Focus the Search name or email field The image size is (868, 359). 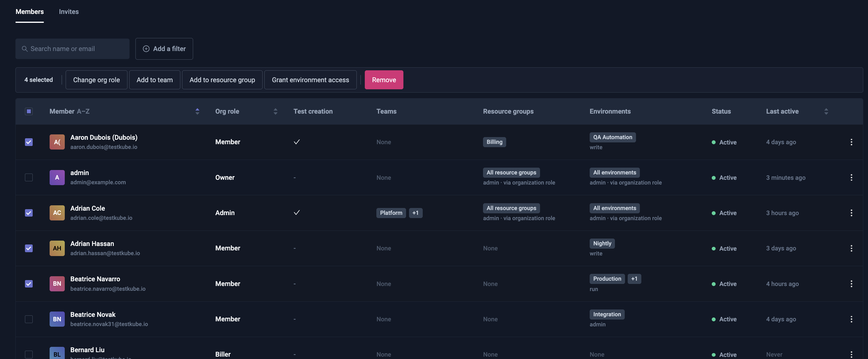(x=72, y=49)
